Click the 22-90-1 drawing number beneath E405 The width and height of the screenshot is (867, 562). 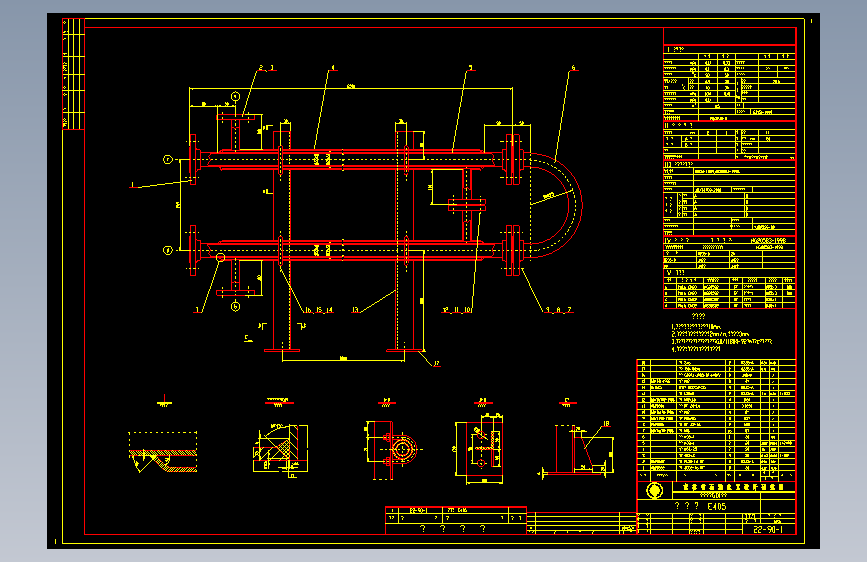[x=768, y=529]
